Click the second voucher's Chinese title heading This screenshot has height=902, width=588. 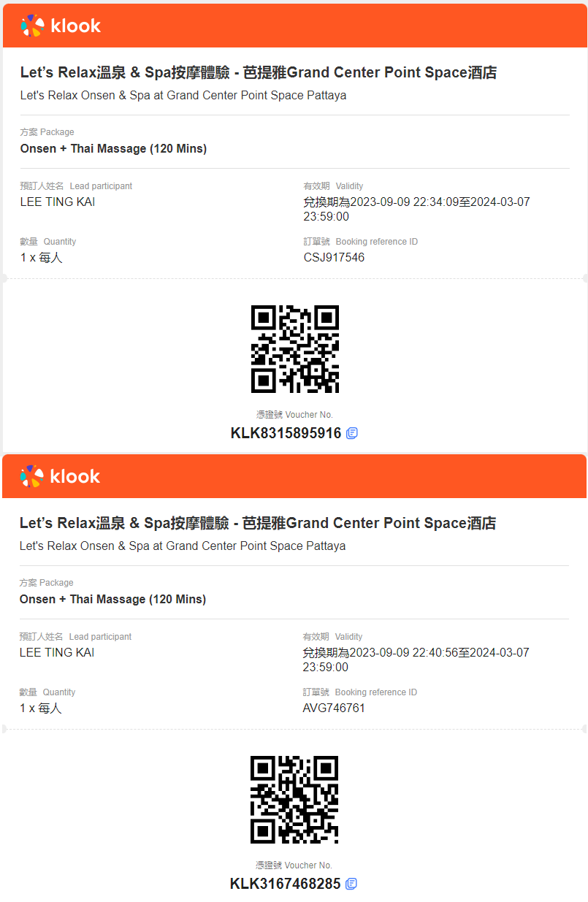pos(258,523)
